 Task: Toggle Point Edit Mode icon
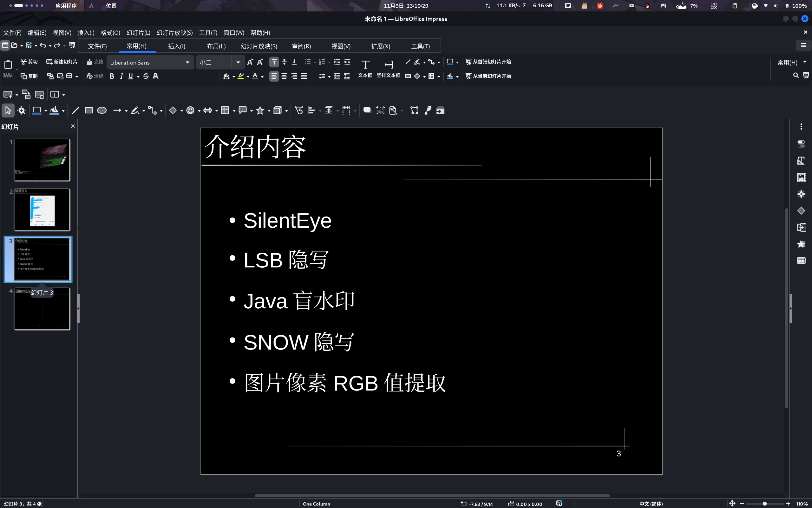click(414, 110)
